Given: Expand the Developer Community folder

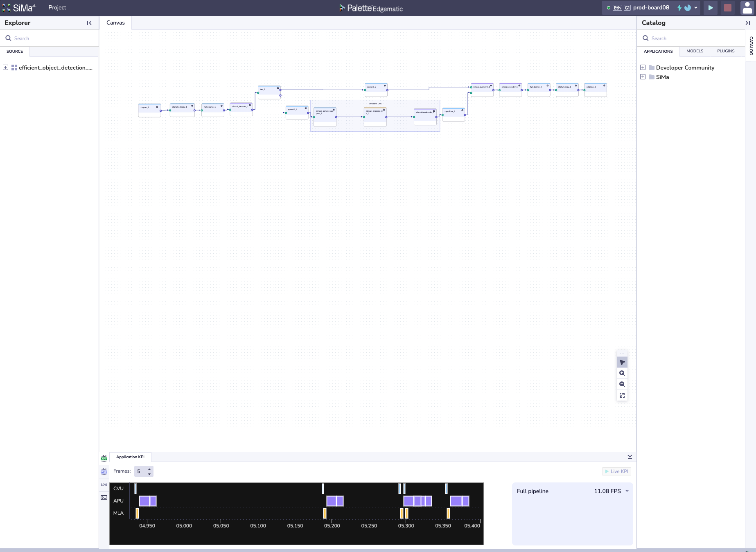Looking at the screenshot, I should point(643,68).
